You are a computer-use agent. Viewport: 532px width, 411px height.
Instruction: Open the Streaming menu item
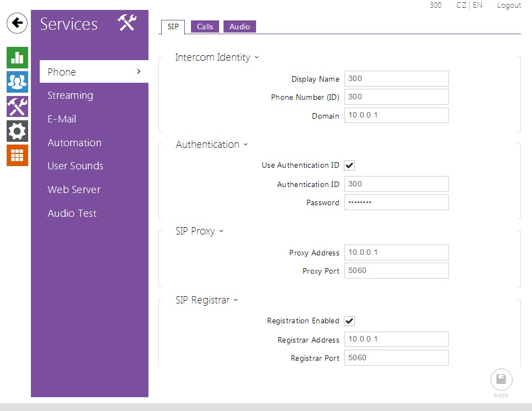[70, 95]
